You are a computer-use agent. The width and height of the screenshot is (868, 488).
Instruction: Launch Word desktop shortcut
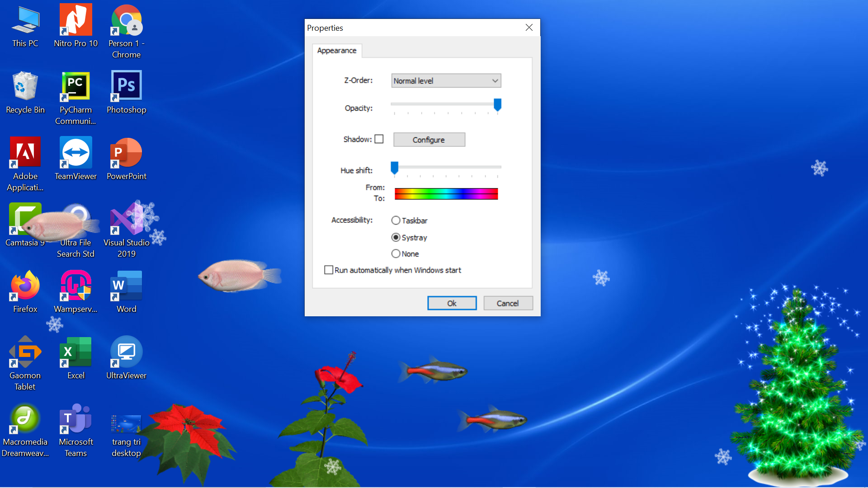pyautogui.click(x=127, y=292)
